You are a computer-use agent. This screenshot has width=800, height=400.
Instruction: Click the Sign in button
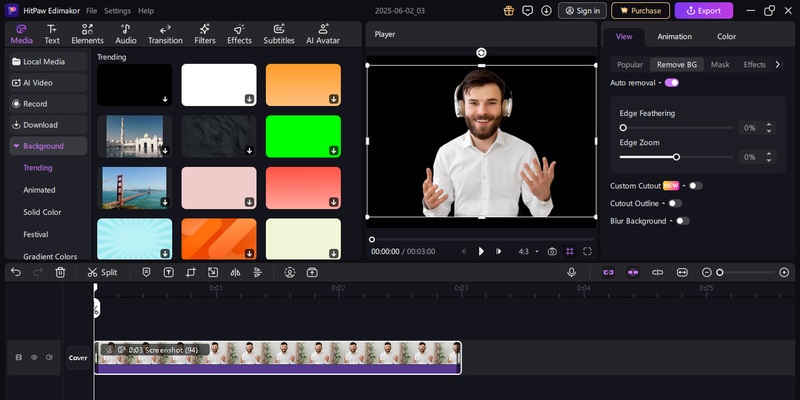click(x=582, y=11)
